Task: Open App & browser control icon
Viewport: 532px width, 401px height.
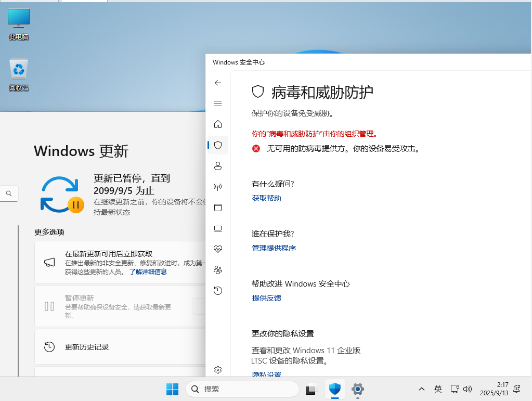Action: click(x=218, y=208)
